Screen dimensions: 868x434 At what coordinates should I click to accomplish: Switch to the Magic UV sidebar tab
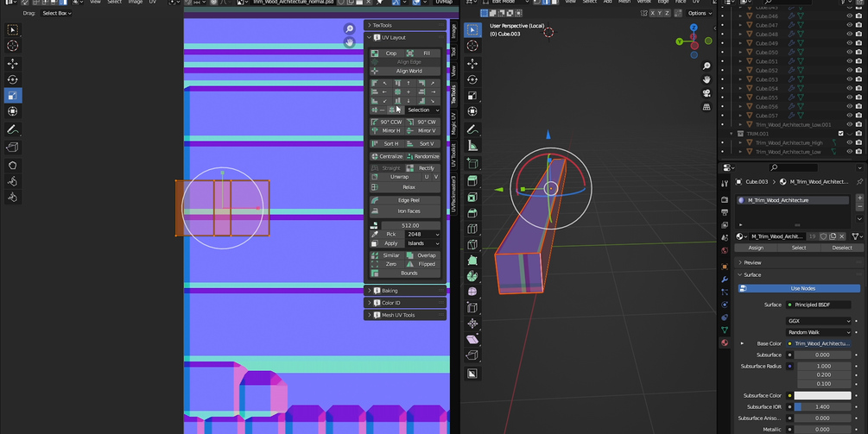[453, 123]
